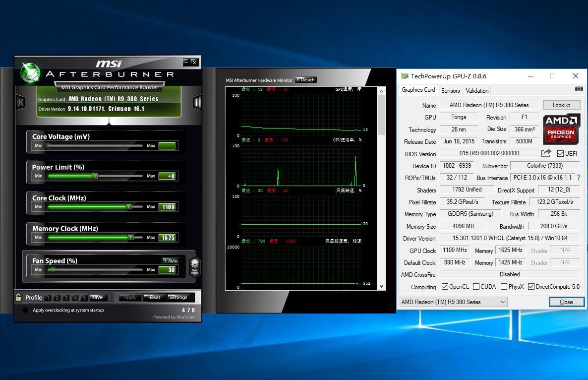Click the Bus Interface question mark icon

578,178
